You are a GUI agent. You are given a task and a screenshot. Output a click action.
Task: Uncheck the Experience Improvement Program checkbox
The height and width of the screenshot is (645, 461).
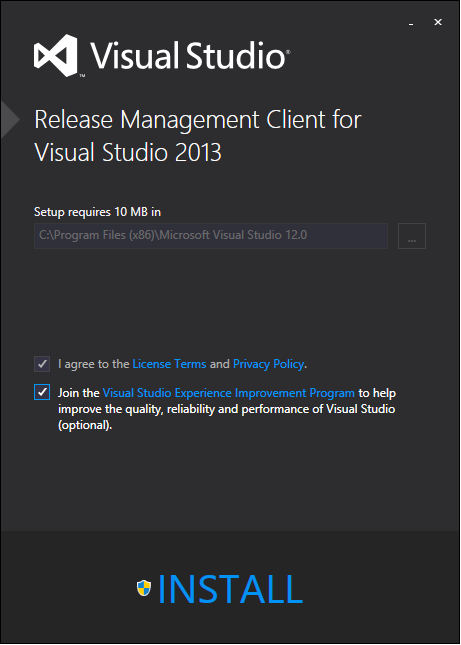(x=42, y=392)
